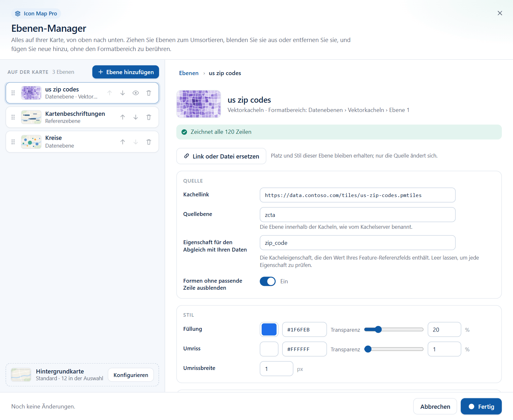The height and width of the screenshot is (420, 513).
Task: Focus Umriss transparency percent field
Action: (x=444, y=349)
